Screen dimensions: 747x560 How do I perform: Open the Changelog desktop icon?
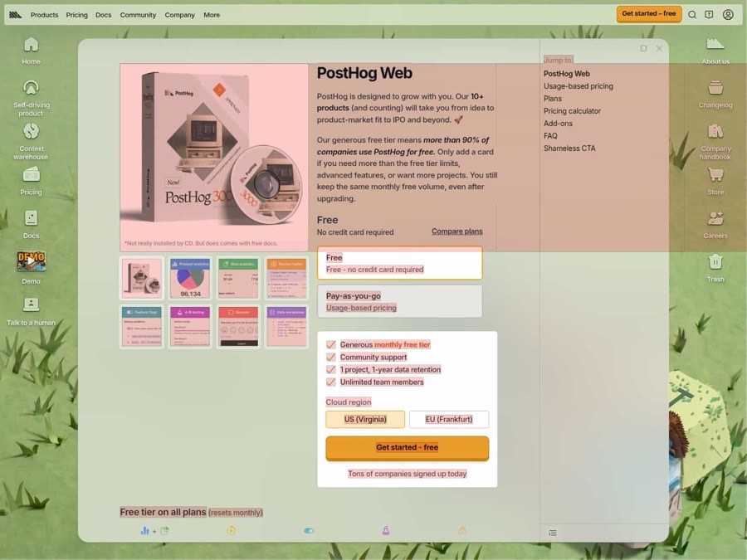pos(715,95)
